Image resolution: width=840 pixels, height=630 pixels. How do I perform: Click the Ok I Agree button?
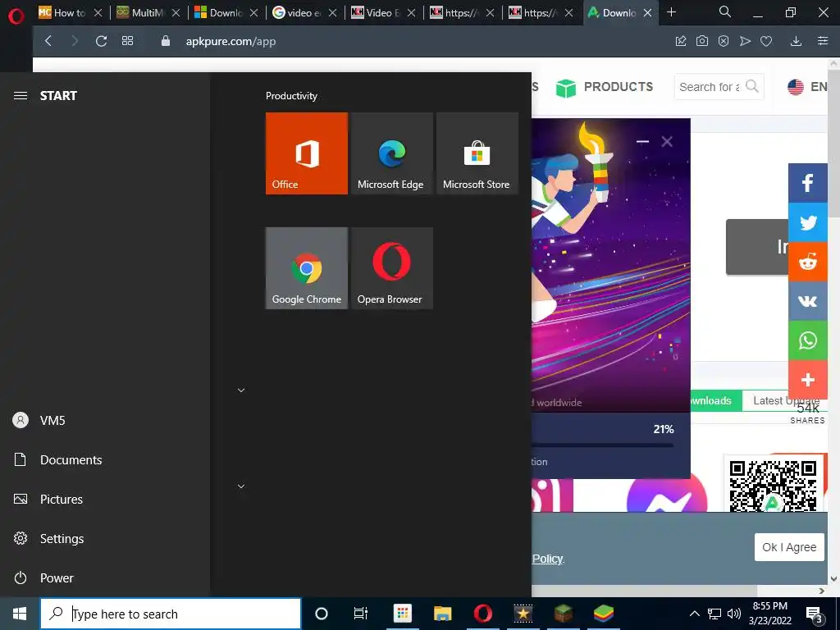point(789,547)
